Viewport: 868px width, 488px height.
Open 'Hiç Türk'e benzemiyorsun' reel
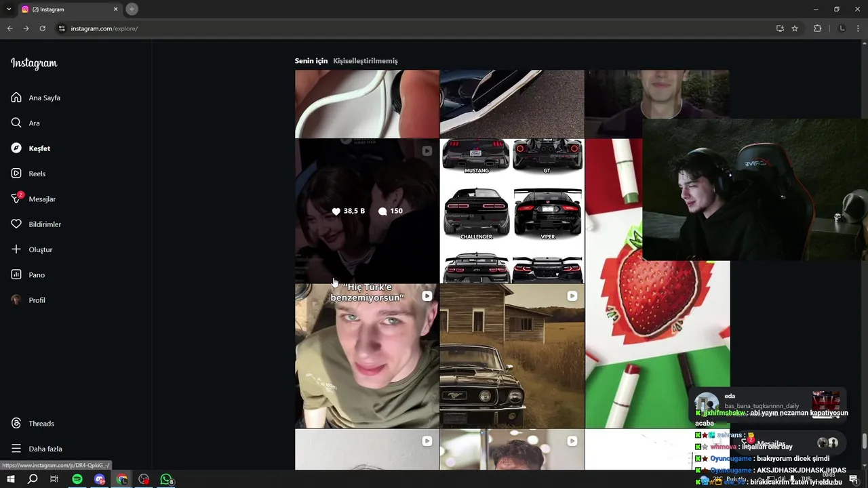(x=367, y=356)
